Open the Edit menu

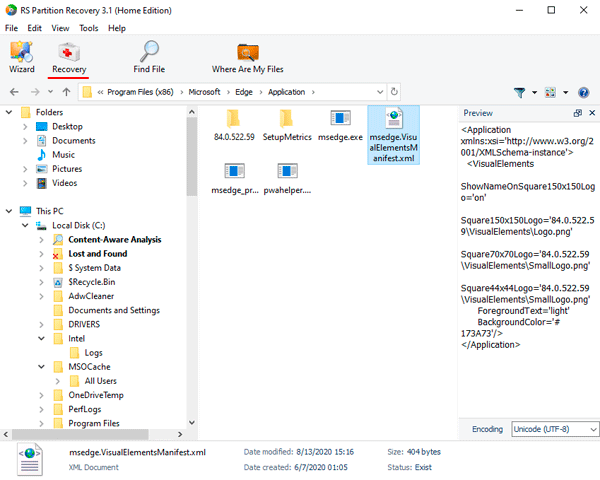point(34,28)
